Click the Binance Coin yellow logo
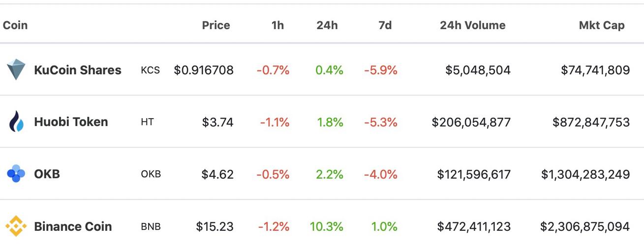This screenshot has height=246, width=644. click(16, 226)
